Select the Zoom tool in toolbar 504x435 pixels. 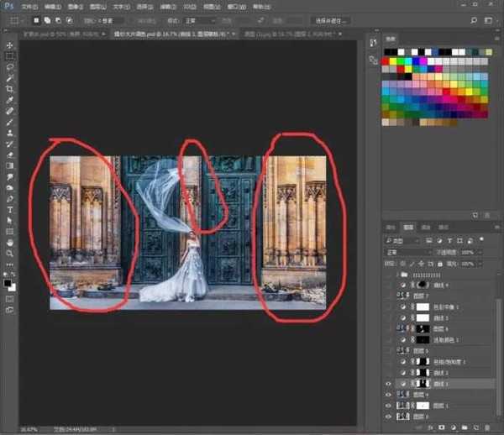point(10,253)
